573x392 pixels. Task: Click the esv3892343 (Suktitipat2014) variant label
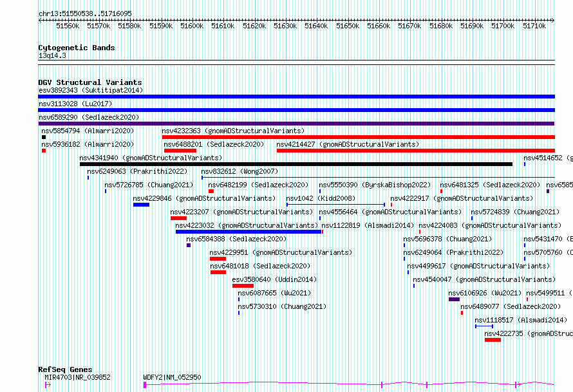[91, 90]
